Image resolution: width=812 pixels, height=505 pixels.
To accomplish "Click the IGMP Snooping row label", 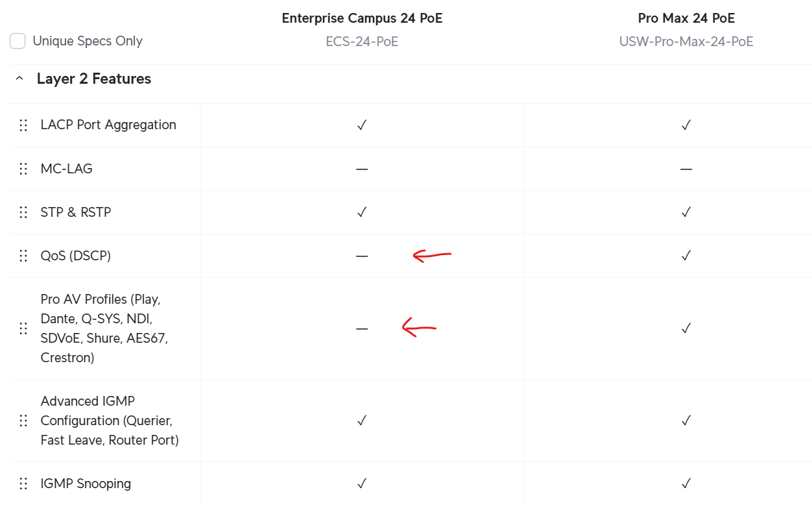I will [86, 484].
